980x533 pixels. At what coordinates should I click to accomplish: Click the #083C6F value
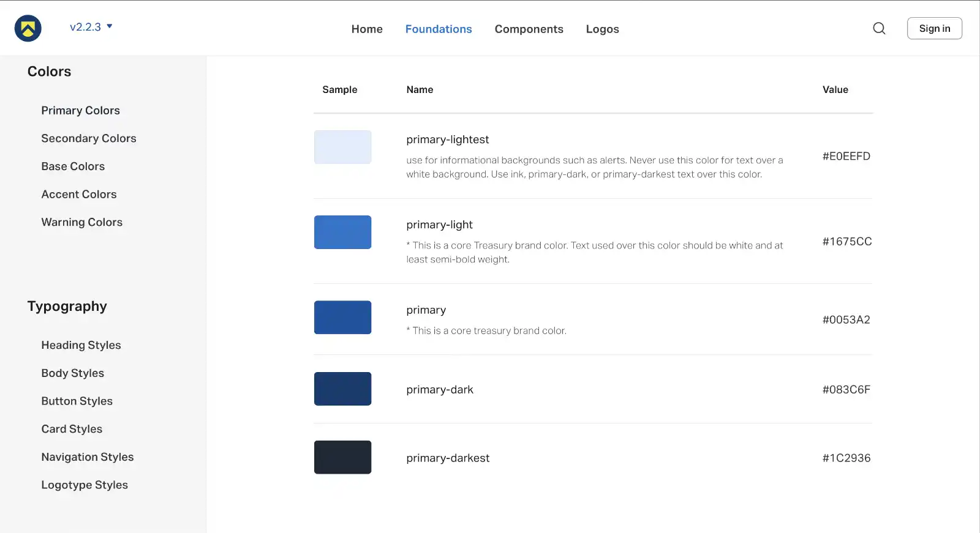point(846,389)
